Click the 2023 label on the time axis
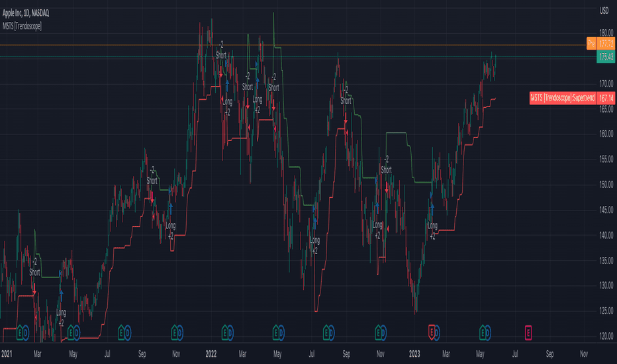The image size is (617, 364). click(414, 354)
